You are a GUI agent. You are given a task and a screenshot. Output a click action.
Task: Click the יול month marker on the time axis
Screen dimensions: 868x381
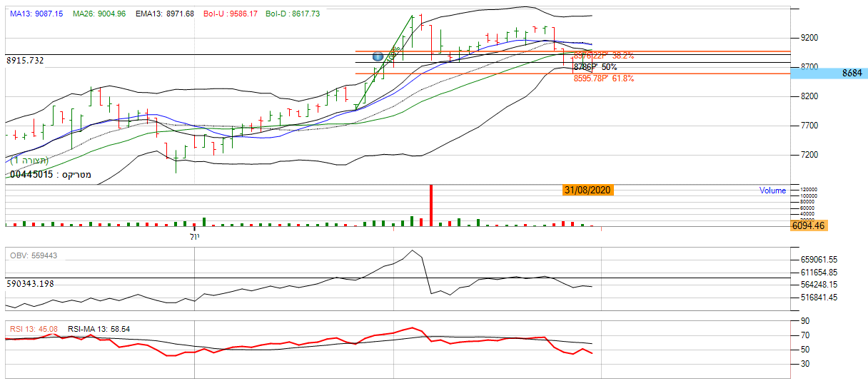(x=195, y=235)
